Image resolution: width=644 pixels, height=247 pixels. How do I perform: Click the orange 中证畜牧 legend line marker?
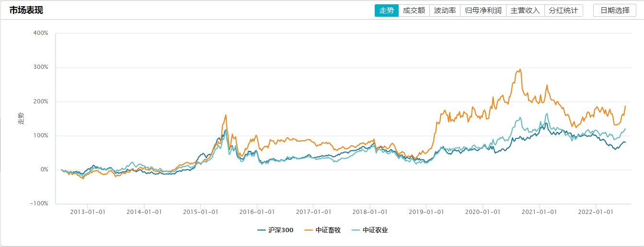coord(309,230)
